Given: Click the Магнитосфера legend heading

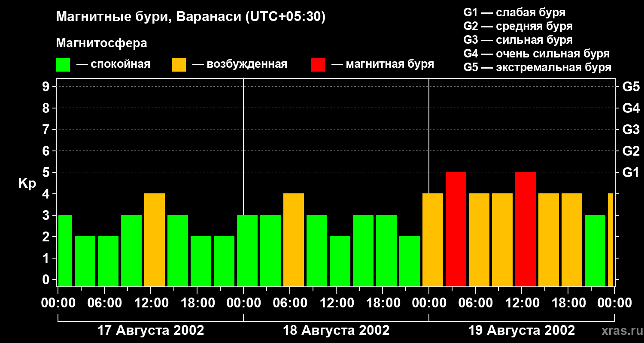Looking at the screenshot, I should (101, 43).
